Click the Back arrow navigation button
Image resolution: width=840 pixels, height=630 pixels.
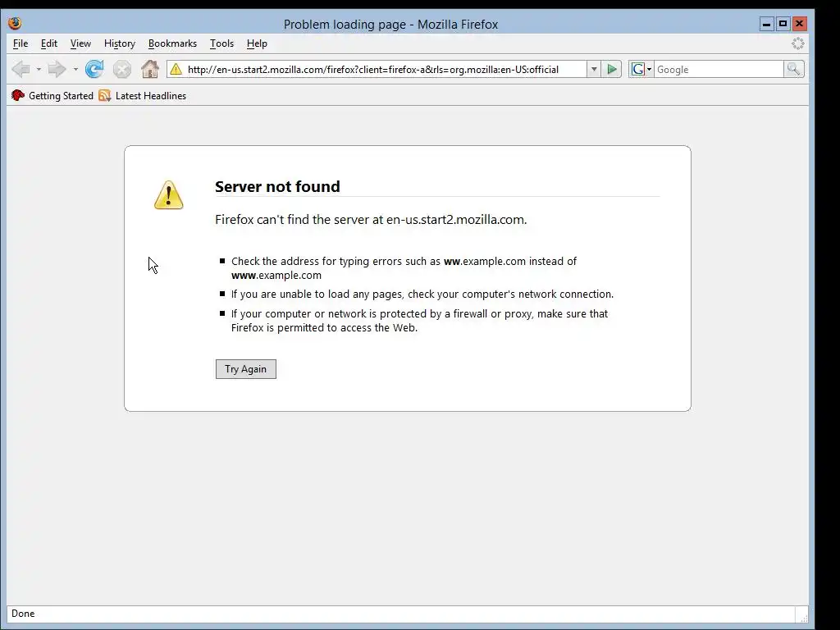(21, 69)
